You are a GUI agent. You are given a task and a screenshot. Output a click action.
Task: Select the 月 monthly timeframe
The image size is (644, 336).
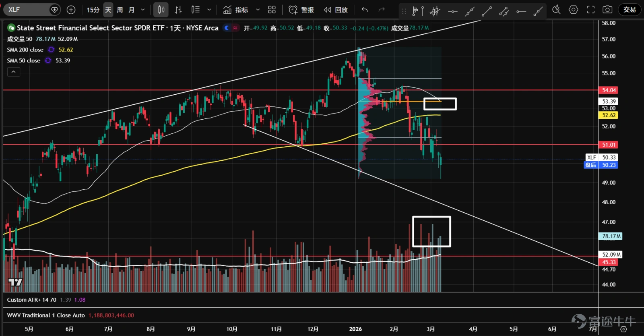(131, 10)
